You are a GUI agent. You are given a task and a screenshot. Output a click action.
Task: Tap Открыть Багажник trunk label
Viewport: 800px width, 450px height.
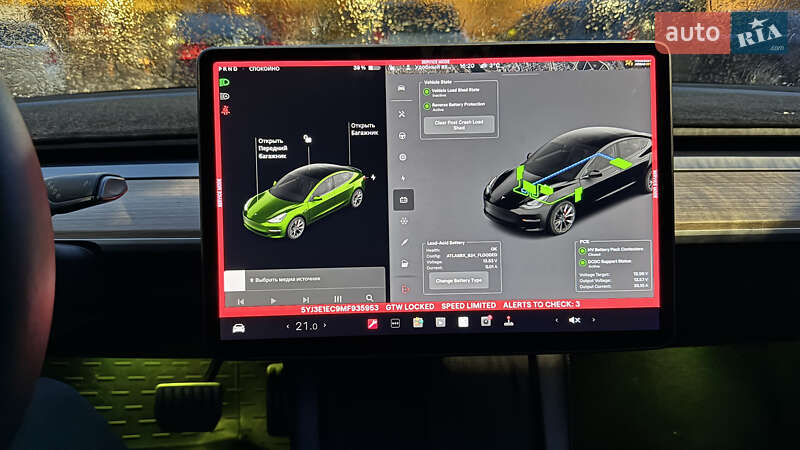point(364,129)
